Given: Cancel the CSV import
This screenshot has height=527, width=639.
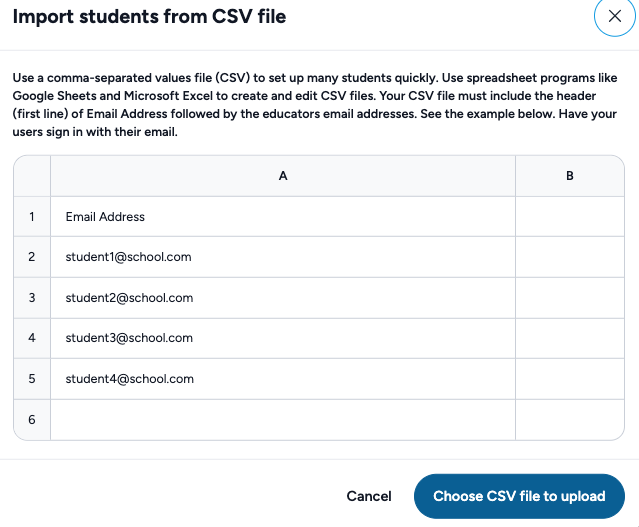Looking at the screenshot, I should coord(369,496).
